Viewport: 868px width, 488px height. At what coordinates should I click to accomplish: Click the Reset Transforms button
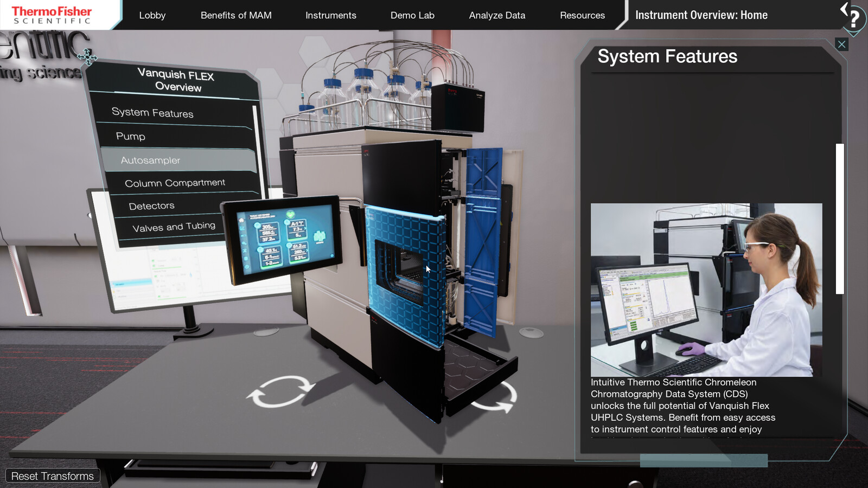tap(53, 476)
